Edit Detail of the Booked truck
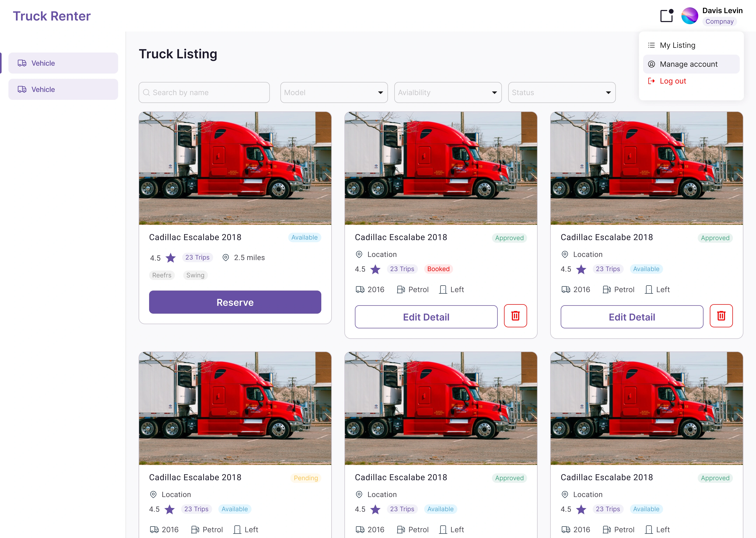The image size is (756, 538). click(x=426, y=317)
